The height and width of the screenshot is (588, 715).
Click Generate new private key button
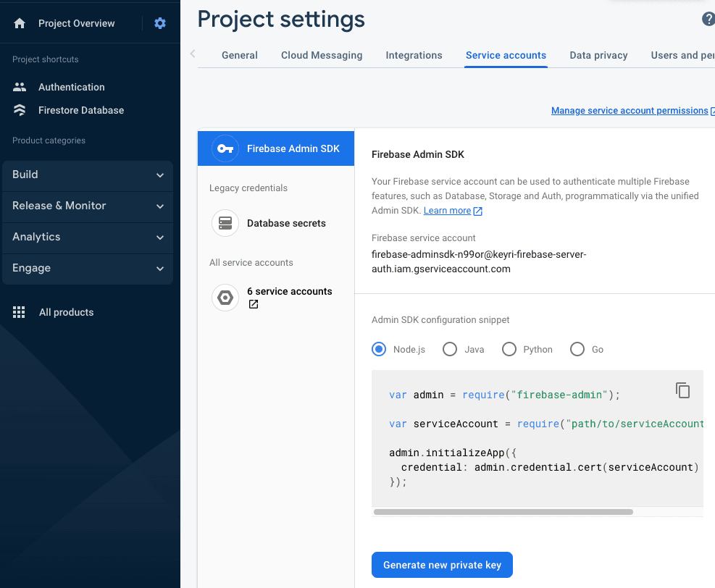click(x=442, y=566)
